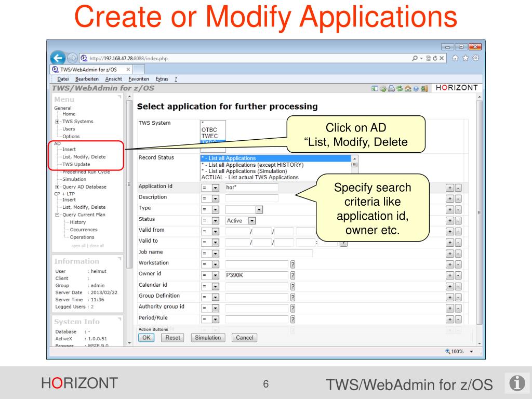The height and width of the screenshot is (399, 532).
Task: Open lookup help for Calendar id field
Action: (292, 286)
